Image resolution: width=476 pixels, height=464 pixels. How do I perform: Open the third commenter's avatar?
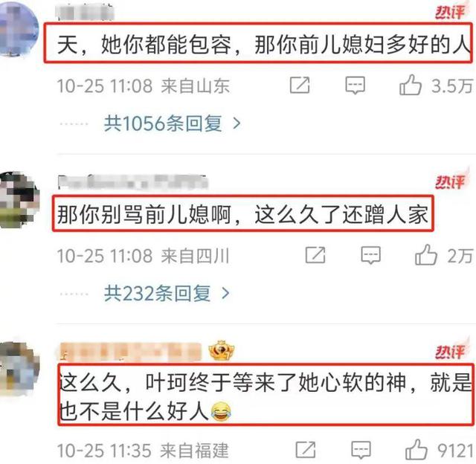[19, 368]
